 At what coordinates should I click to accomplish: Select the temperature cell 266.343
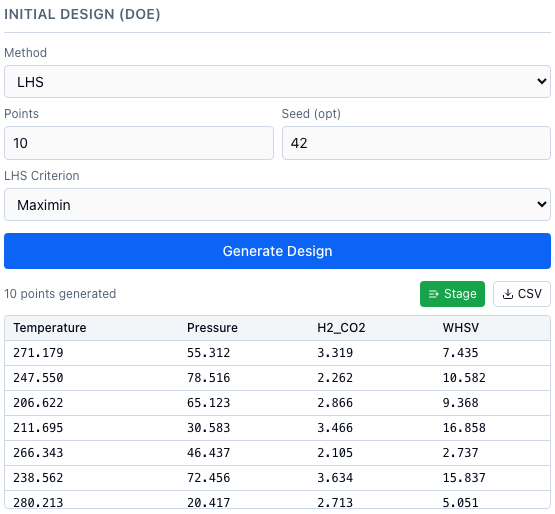pyautogui.click(x=38, y=453)
